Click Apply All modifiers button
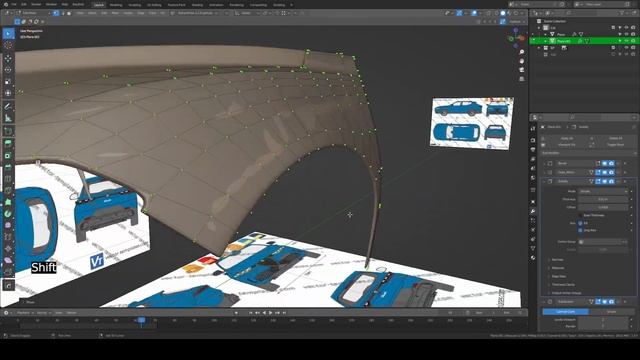The width and height of the screenshot is (640, 360). tap(567, 138)
